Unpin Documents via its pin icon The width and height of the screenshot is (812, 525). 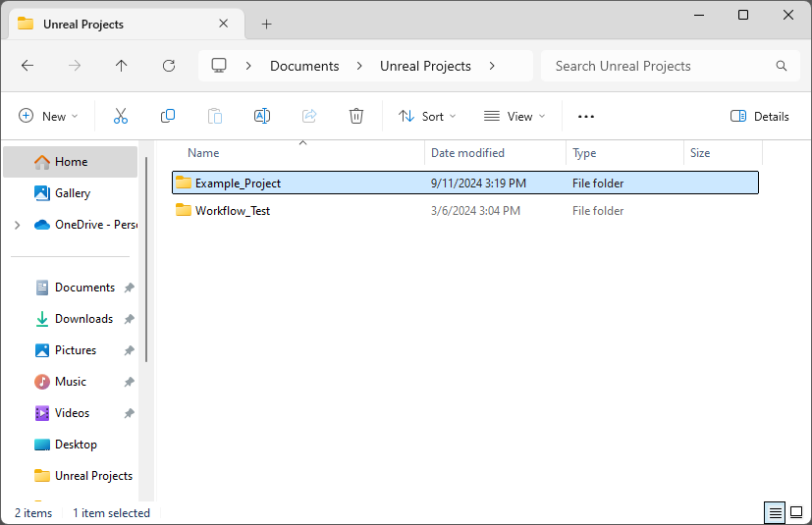(130, 288)
